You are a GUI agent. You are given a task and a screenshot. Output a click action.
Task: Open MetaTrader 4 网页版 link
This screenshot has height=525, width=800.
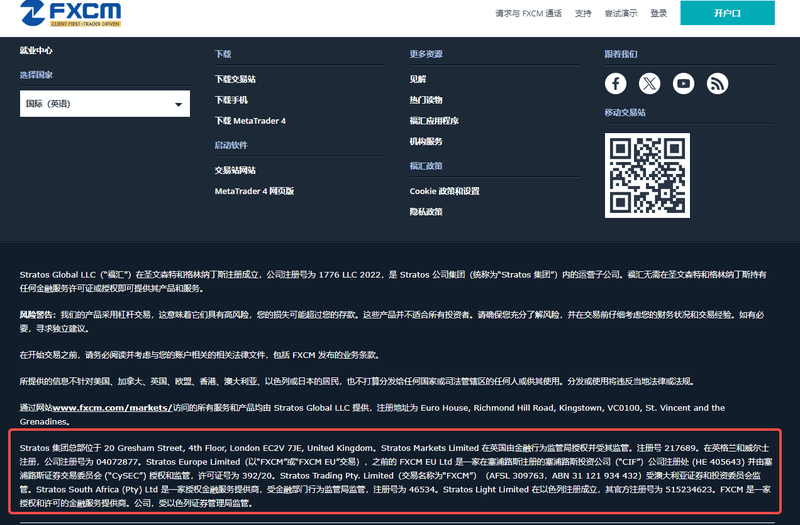254,191
